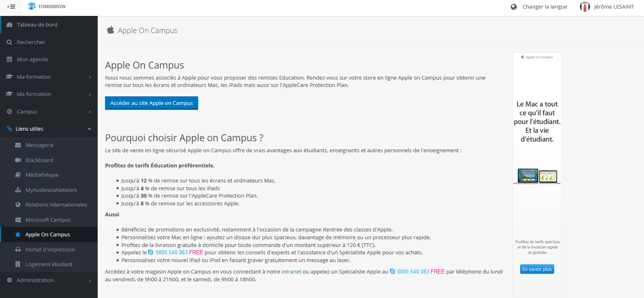Click the Logement étudiant building icon
The image size is (644, 298).
tap(18, 264)
